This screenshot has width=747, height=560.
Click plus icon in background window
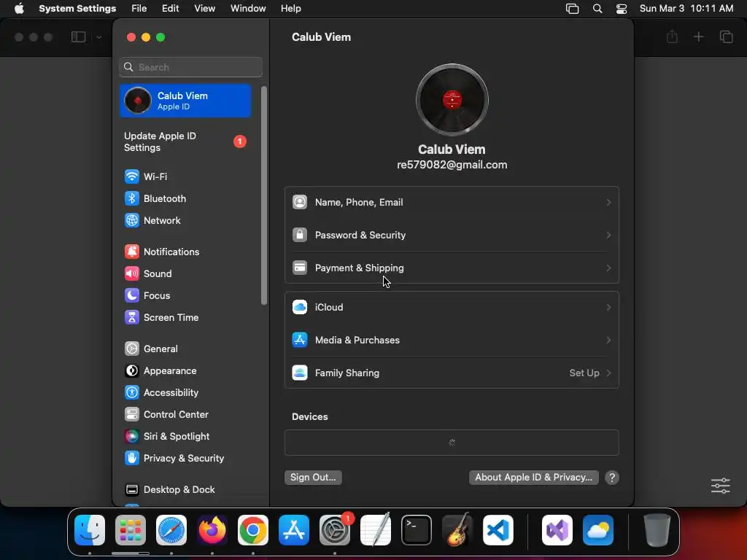click(698, 37)
